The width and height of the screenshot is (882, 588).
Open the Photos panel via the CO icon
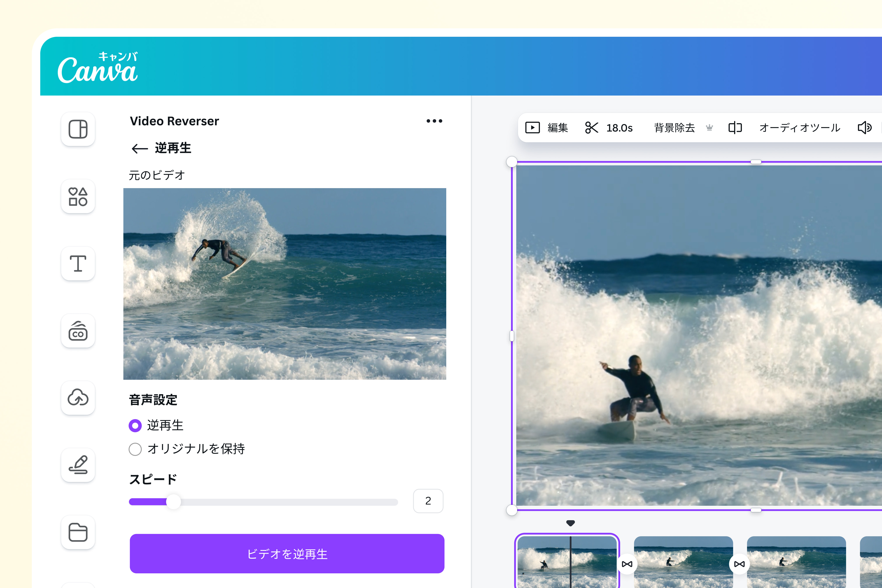78,331
